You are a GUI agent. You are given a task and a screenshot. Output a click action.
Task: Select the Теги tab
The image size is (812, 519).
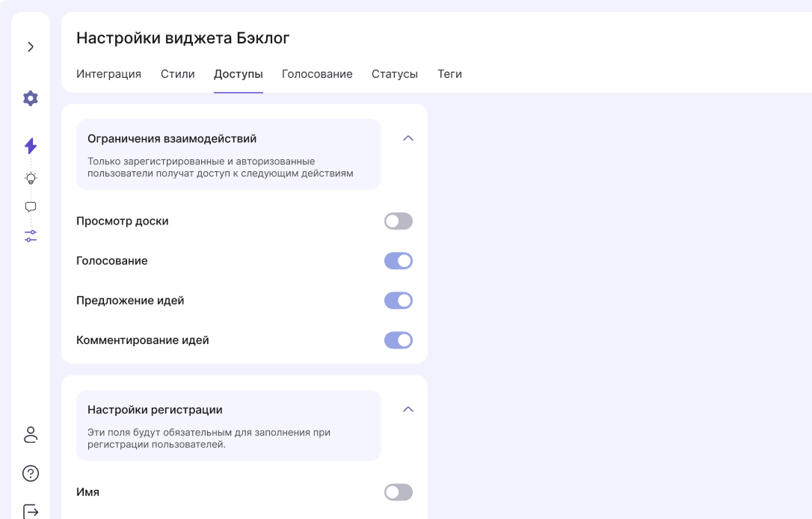[449, 74]
